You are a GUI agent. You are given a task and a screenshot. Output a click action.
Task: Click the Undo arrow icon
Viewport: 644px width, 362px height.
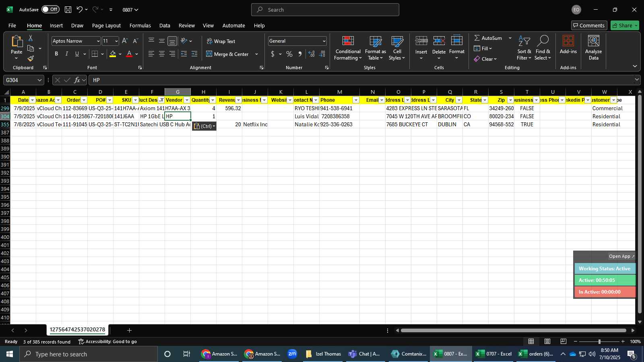[79, 10]
